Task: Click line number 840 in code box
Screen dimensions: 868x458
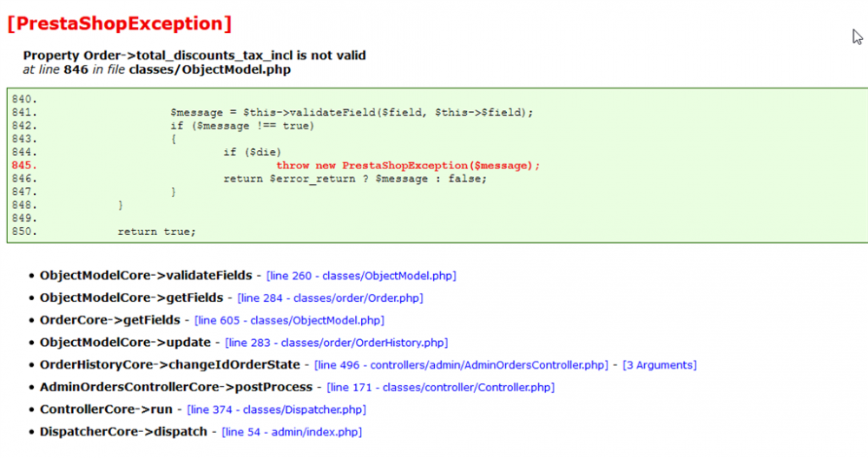Action: point(24,99)
